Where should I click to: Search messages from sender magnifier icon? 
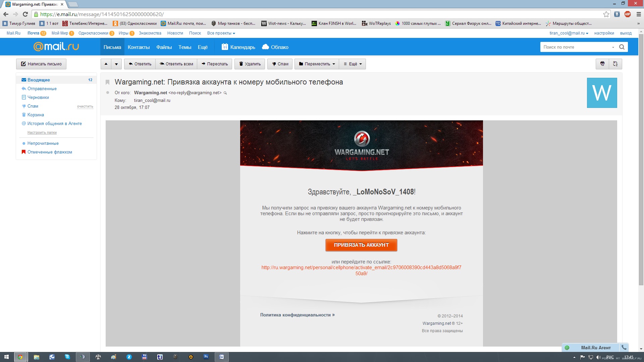click(x=225, y=93)
